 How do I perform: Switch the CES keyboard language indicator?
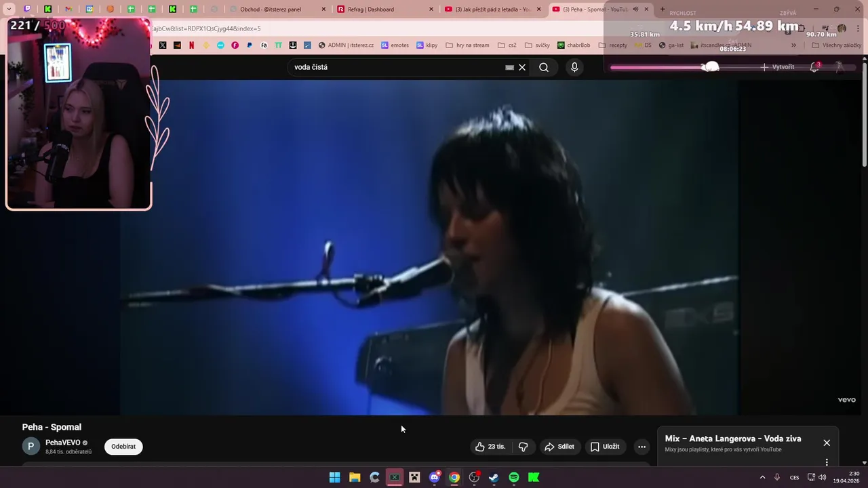pyautogui.click(x=794, y=477)
